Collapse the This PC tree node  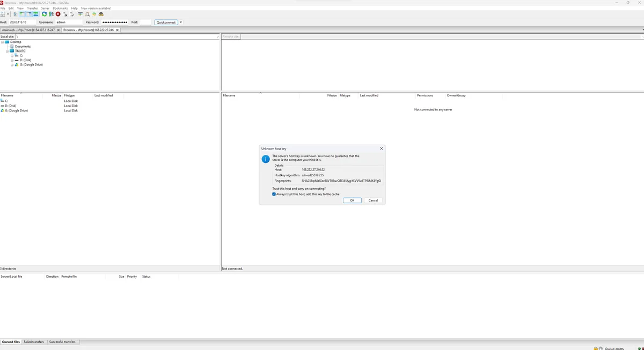point(7,51)
